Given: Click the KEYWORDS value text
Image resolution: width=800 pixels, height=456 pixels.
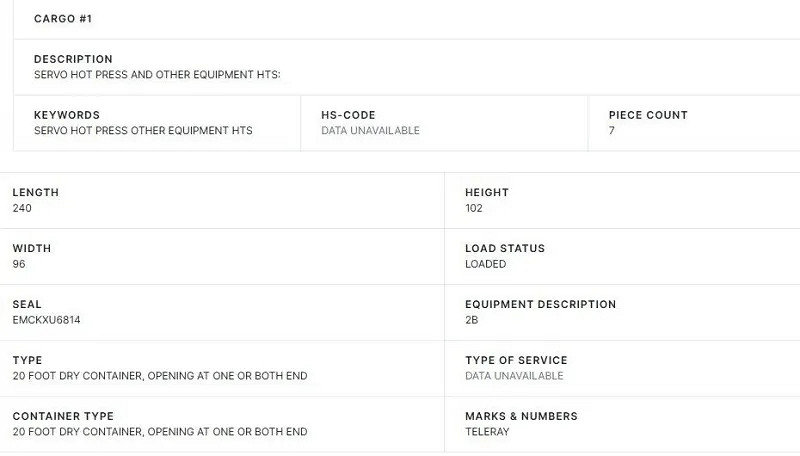Looking at the screenshot, I should coord(143,130).
